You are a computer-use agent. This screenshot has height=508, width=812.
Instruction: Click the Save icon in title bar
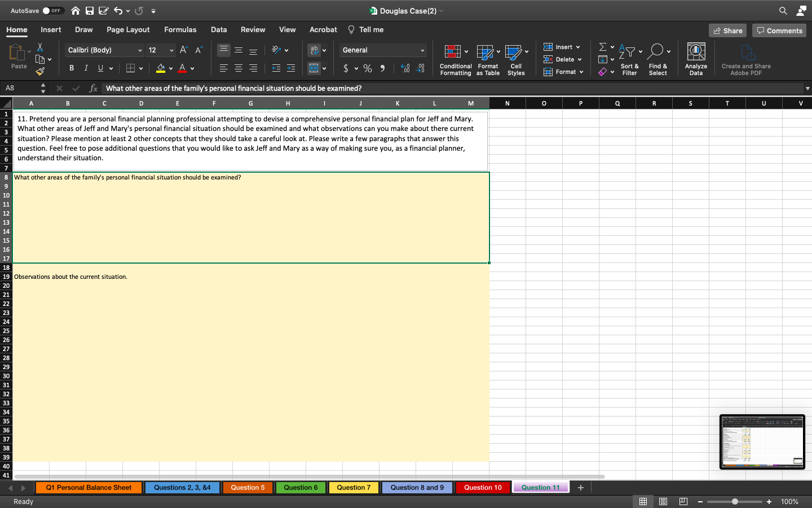90,11
